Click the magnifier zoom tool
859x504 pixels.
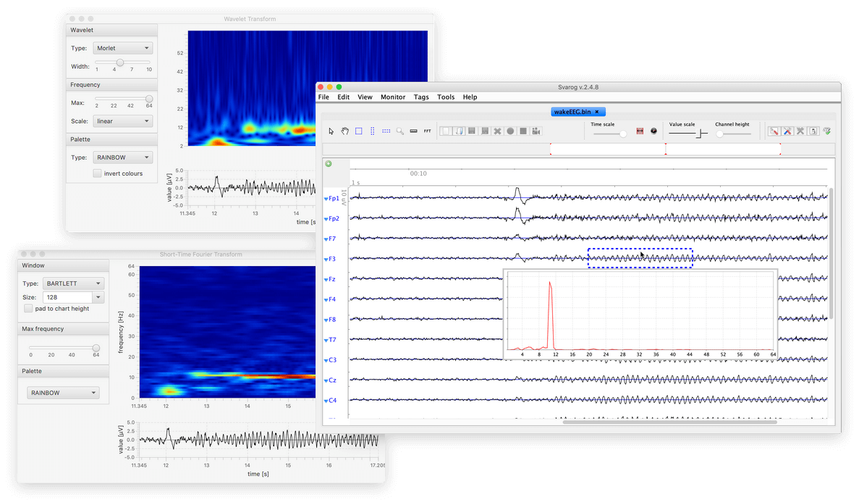click(x=399, y=131)
